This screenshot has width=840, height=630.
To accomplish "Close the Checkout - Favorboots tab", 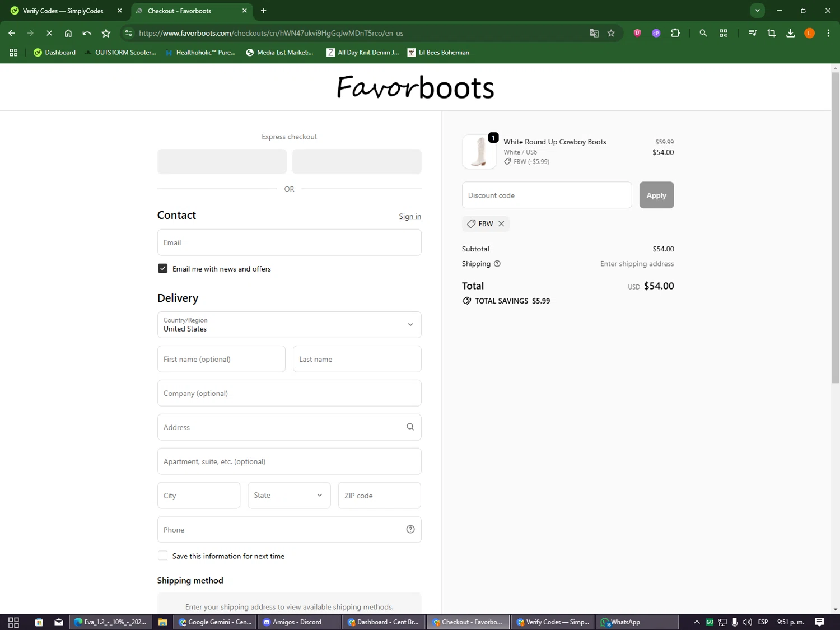I will click(244, 11).
